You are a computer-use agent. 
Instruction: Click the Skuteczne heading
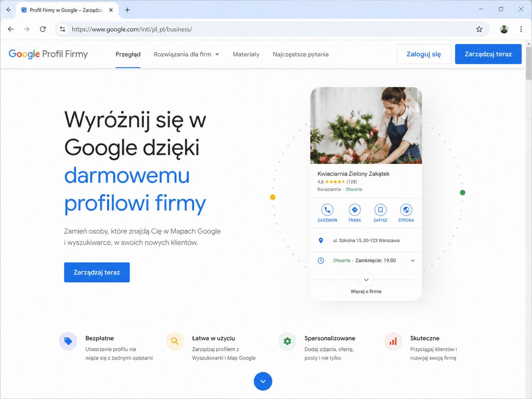coord(425,338)
